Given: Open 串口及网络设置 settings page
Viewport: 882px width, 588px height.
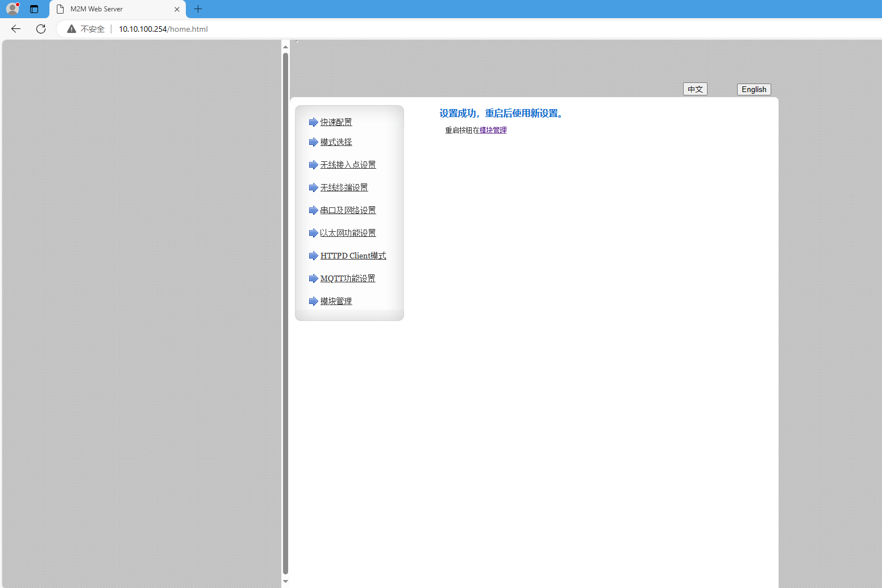Looking at the screenshot, I should (x=348, y=210).
